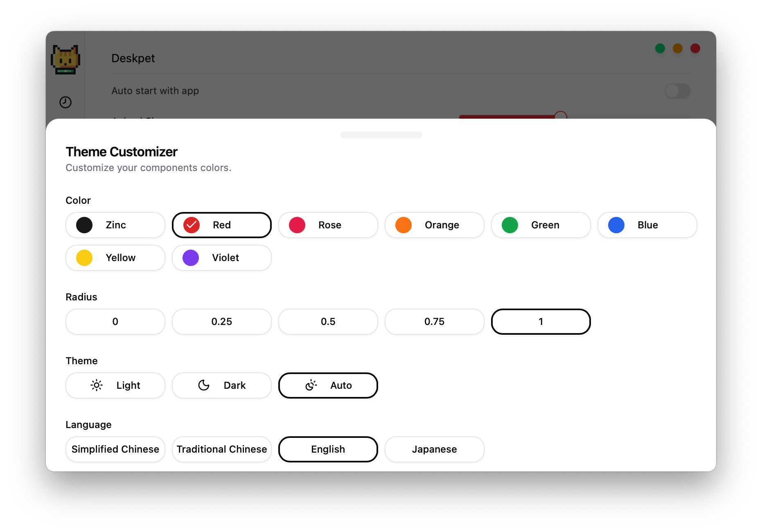Pick the Rose color theme

(x=328, y=225)
